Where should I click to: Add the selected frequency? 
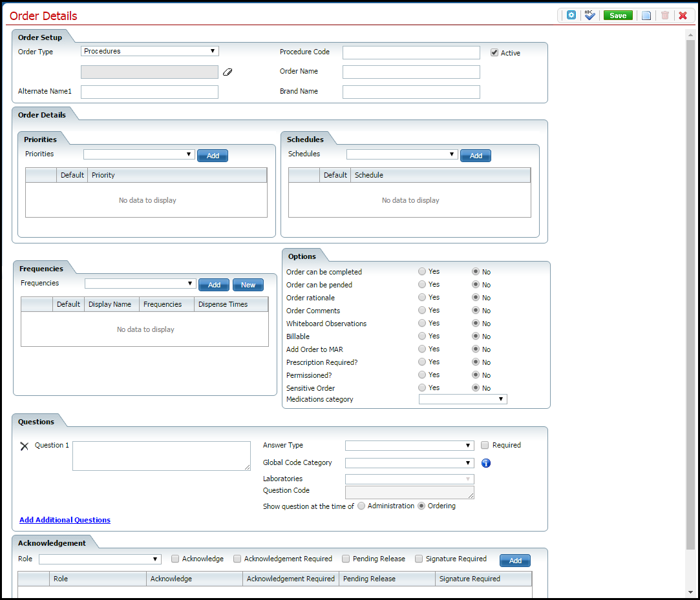coord(214,285)
